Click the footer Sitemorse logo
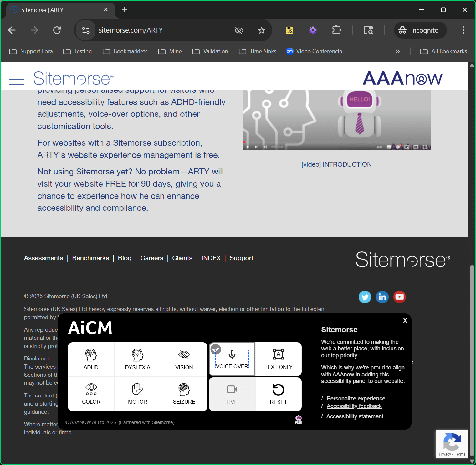Viewport: 476px width, 465px height. coord(403,260)
